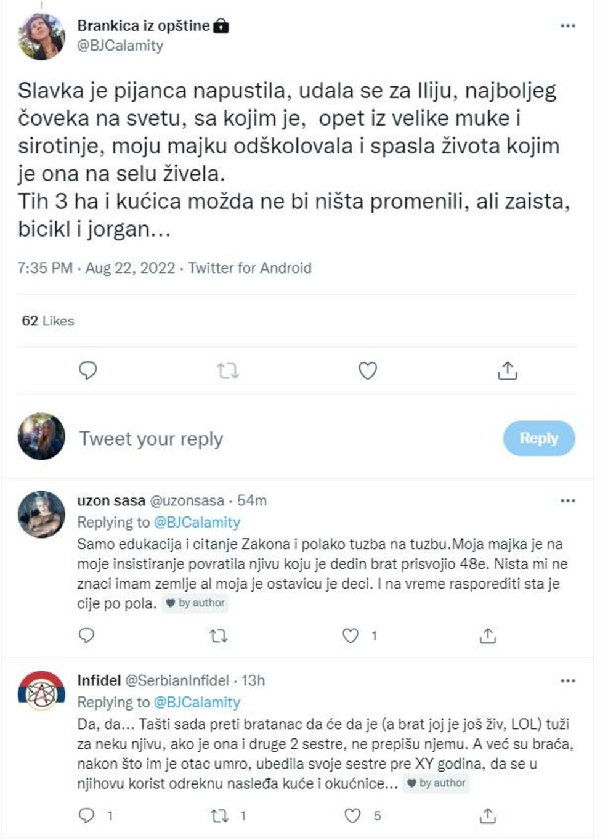The image size is (616, 840).
Task: Like Brankica's tweet with the heart icon
Action: click(368, 370)
